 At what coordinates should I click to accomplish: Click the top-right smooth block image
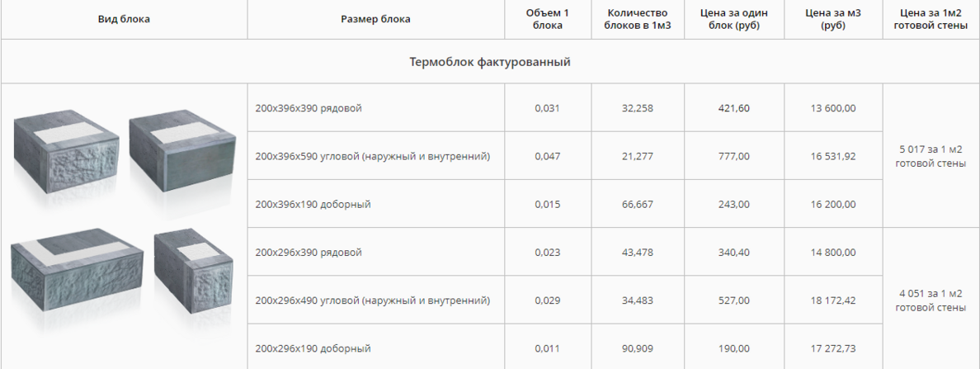(x=182, y=149)
